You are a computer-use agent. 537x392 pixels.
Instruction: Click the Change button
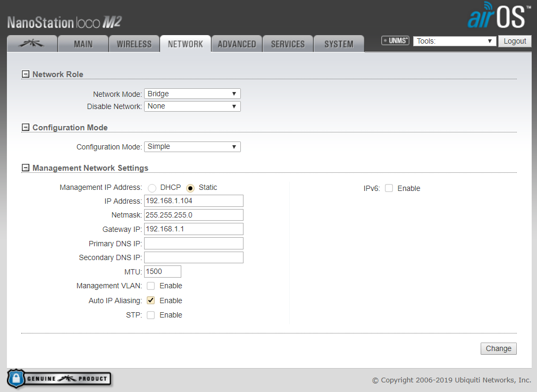[499, 348]
